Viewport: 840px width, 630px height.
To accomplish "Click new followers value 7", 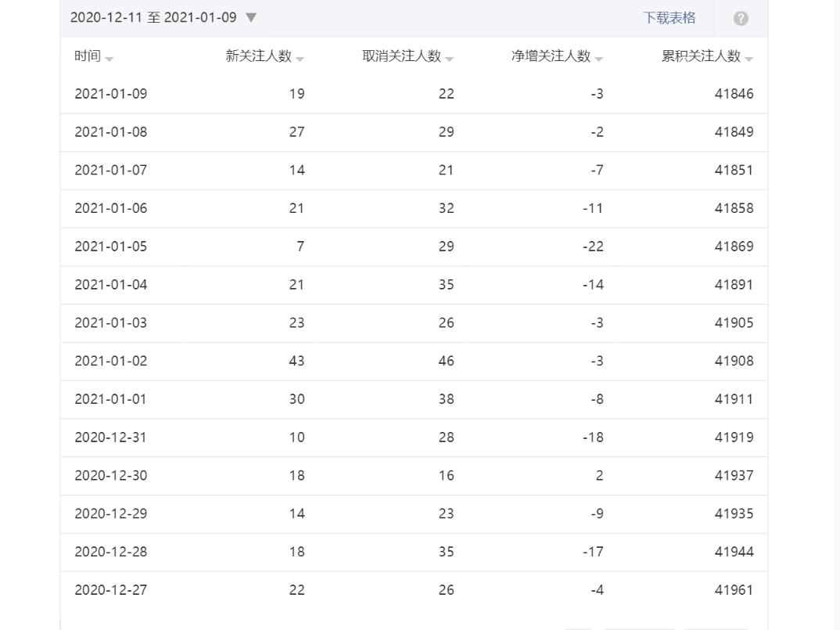I will coord(300,247).
